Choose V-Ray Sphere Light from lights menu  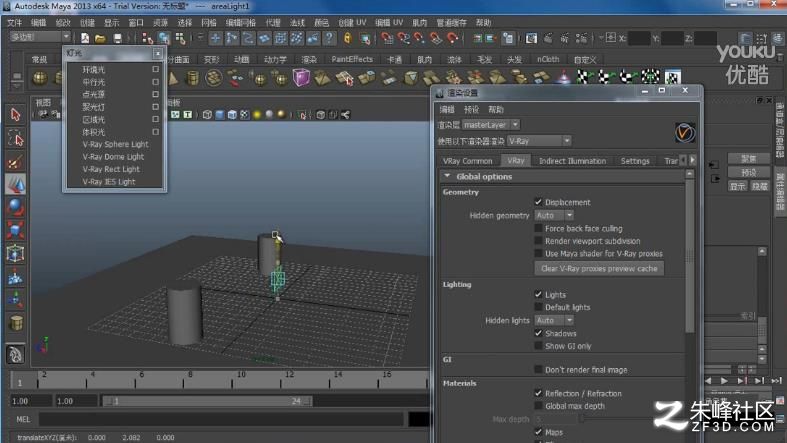[115, 144]
